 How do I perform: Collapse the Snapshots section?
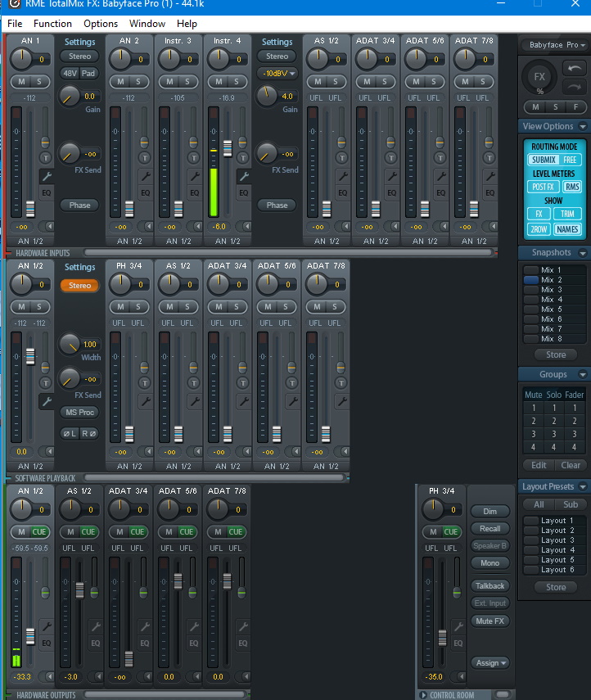pos(583,253)
